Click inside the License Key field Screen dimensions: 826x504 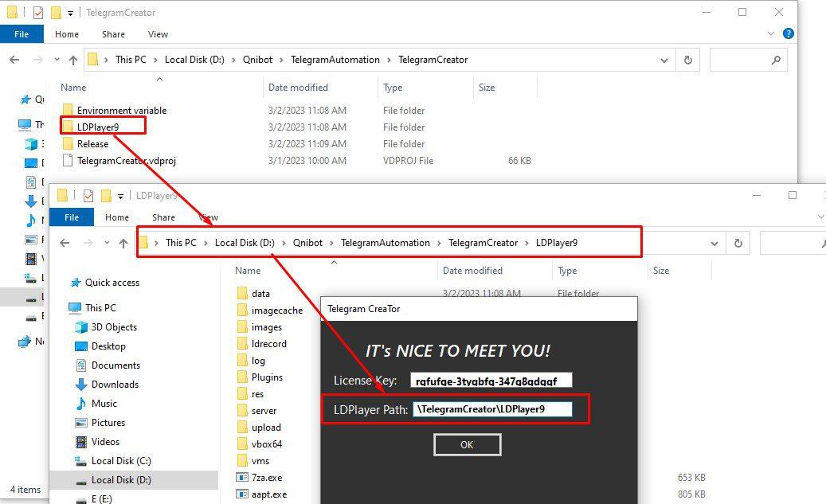click(491, 381)
